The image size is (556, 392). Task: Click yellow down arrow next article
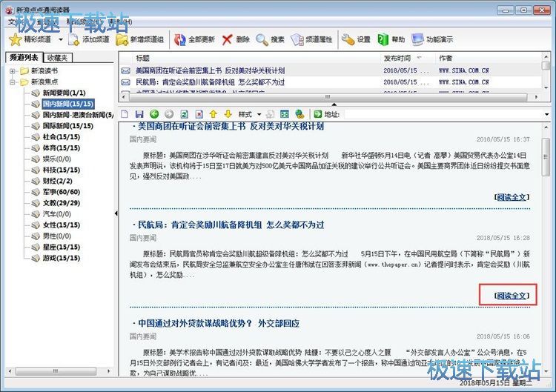tap(228, 114)
